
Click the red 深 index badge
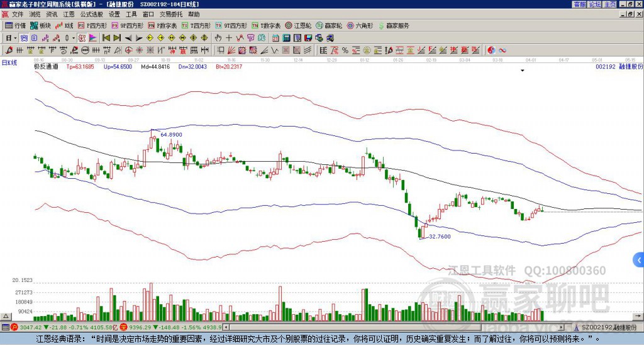click(123, 327)
